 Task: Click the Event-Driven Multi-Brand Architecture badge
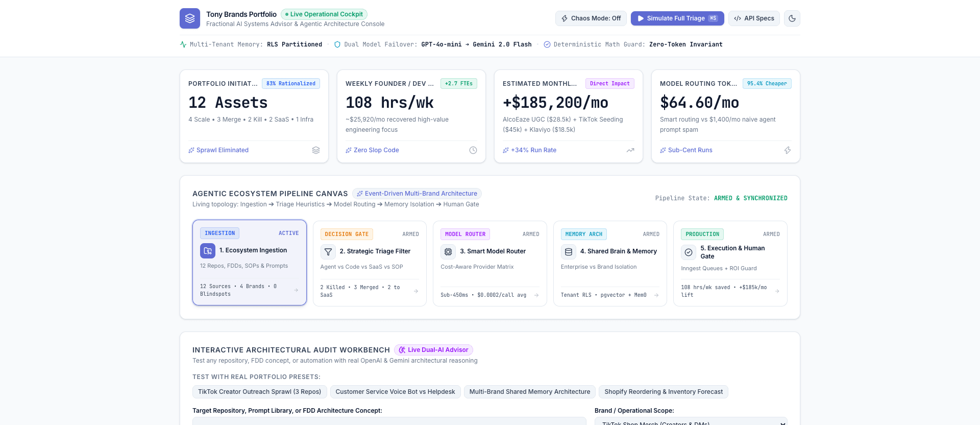click(417, 194)
